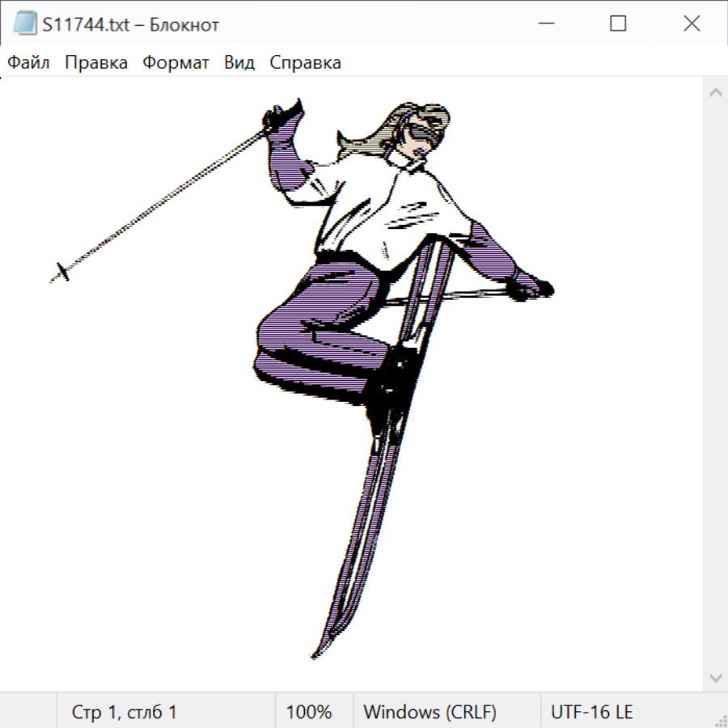Open the Файл menu
The width and height of the screenshot is (728, 728).
click(29, 63)
